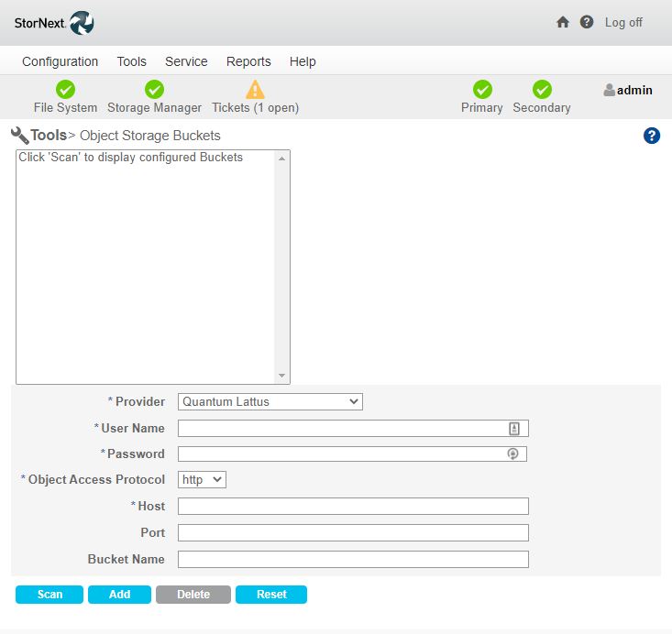Image resolution: width=672 pixels, height=634 pixels.
Task: Open the Tickets warning triangle icon
Action: coord(255,90)
